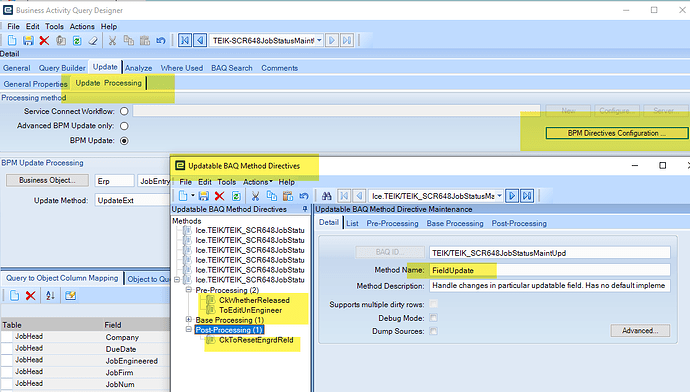
Task: Click red Delete X in main toolbar
Action: click(44, 41)
